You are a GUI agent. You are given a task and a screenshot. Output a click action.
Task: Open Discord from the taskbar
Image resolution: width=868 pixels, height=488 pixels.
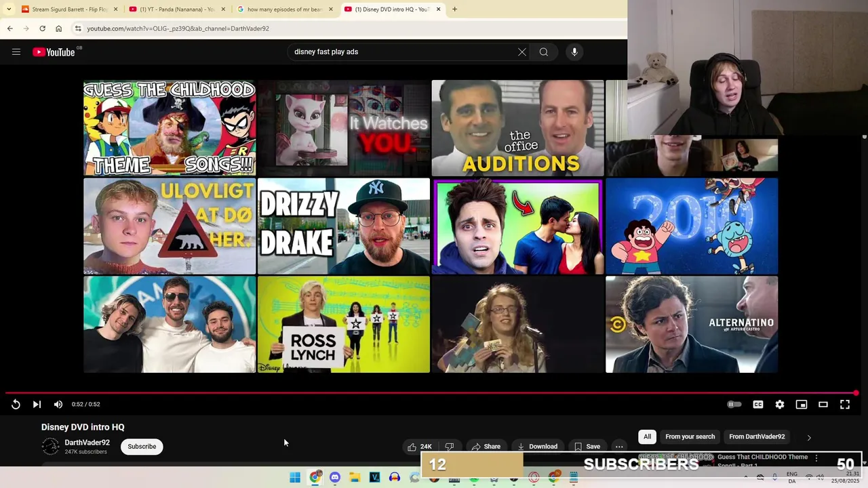point(335,478)
